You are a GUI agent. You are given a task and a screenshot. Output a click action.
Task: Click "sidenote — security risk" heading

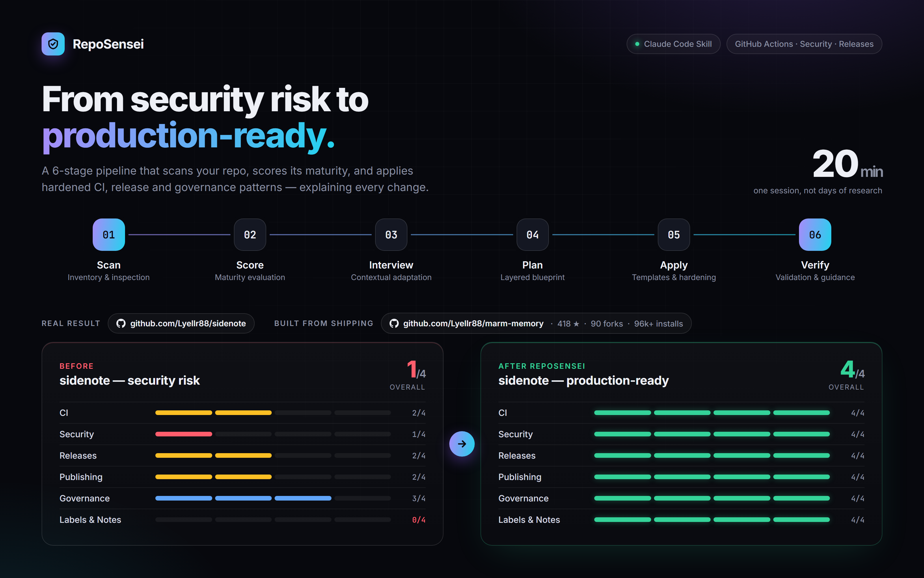pyautogui.click(x=129, y=381)
